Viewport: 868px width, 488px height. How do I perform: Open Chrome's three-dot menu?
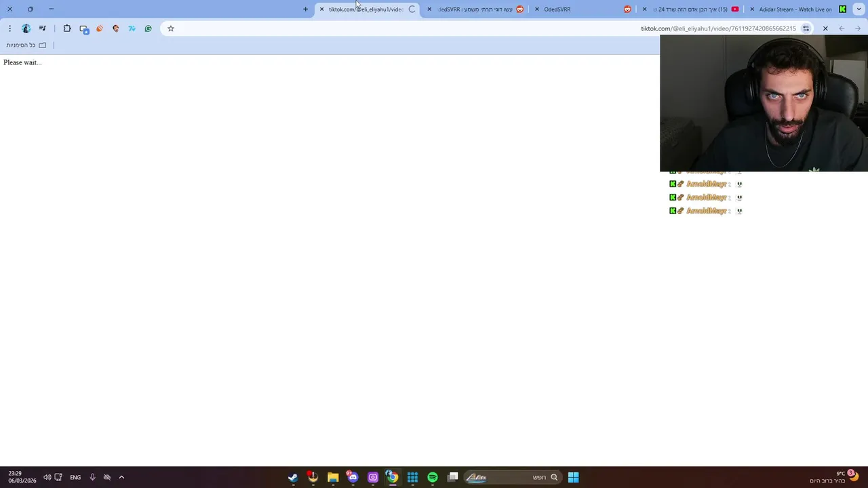click(9, 28)
